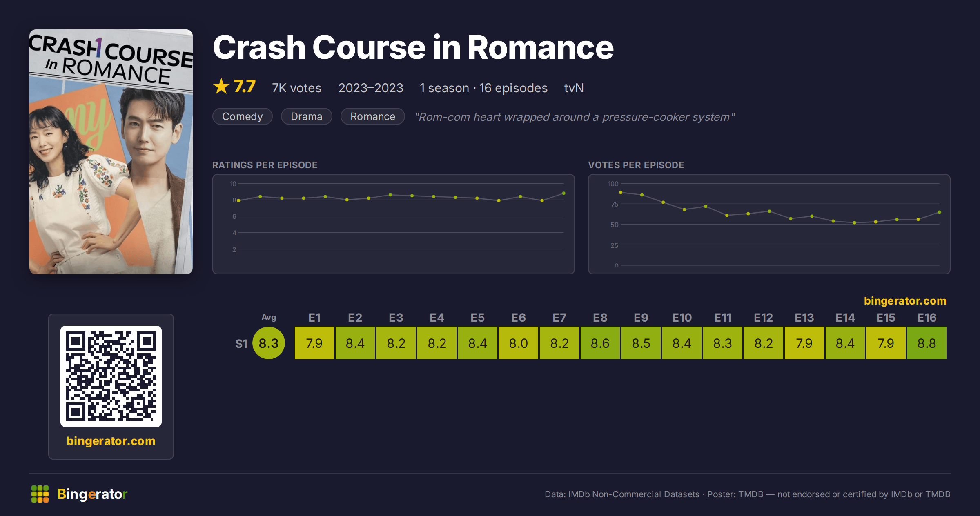Select the Drama genre tag

click(x=307, y=117)
